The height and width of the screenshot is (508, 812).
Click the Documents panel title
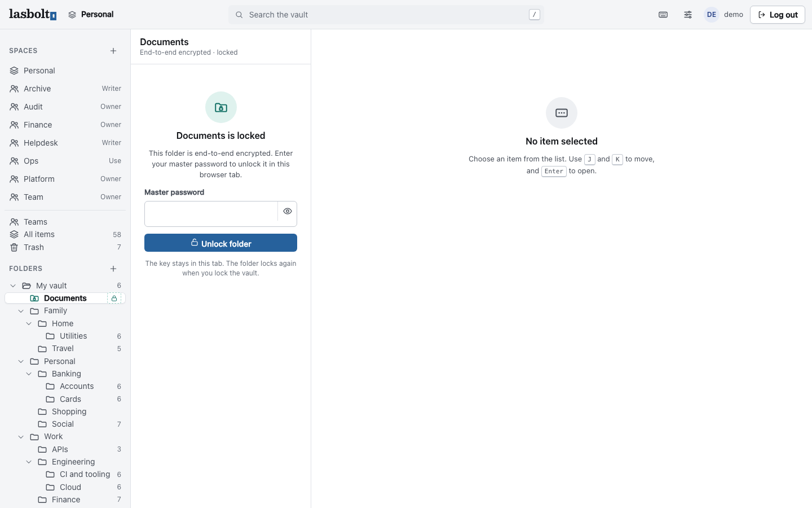(x=164, y=42)
